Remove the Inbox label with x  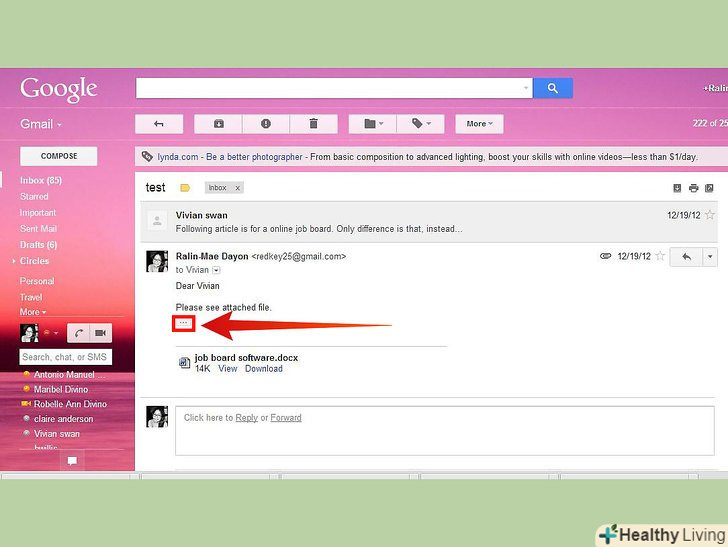[237, 188]
